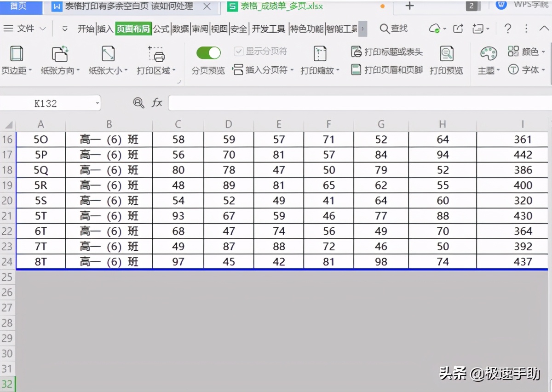Open the 打印预览 print preview
552x392 pixels.
coord(446,60)
